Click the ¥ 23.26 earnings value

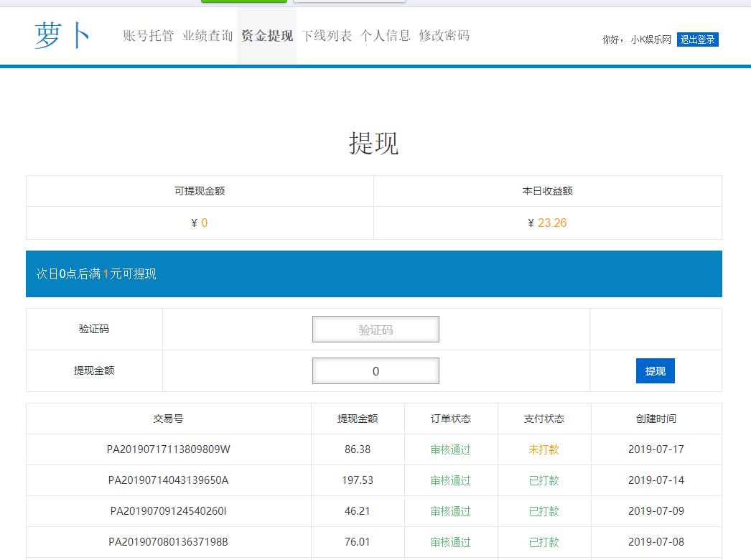coord(547,223)
